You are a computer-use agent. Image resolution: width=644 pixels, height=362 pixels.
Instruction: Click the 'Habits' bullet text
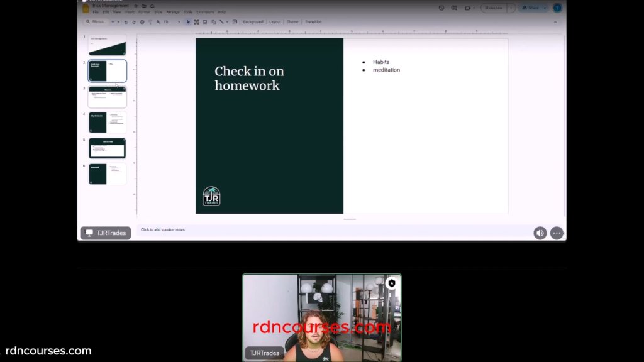pyautogui.click(x=380, y=62)
